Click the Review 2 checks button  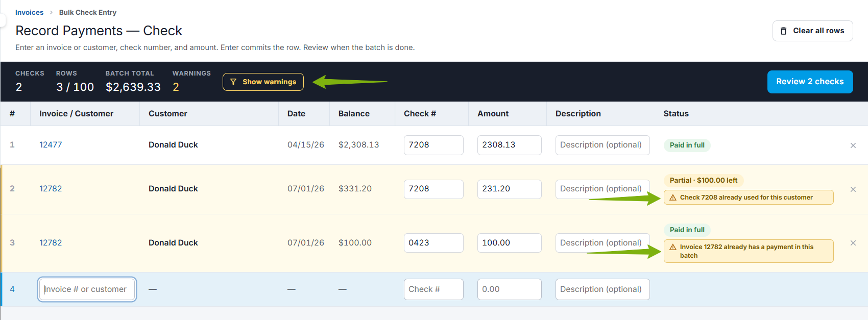810,82
